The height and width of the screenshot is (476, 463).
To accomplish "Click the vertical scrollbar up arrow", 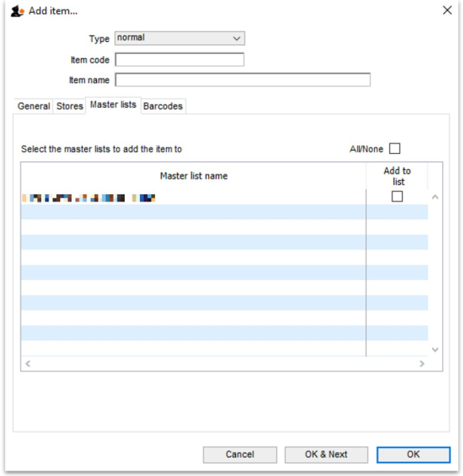I will pos(435,198).
